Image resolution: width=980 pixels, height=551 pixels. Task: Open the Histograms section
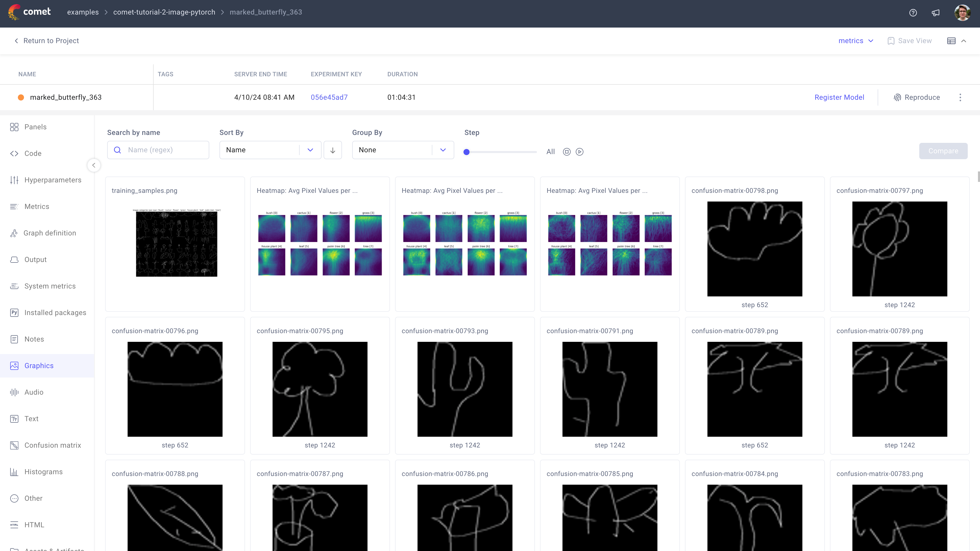pos(43,471)
